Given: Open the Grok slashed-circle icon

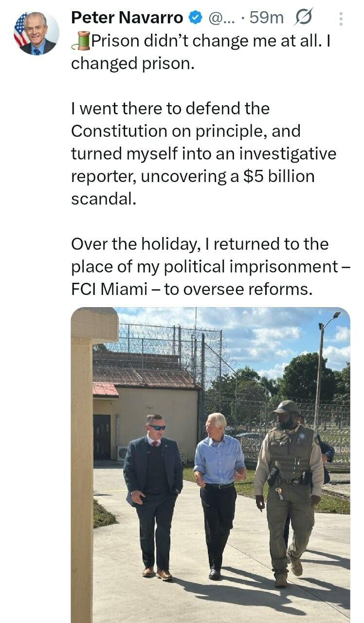Looking at the screenshot, I should [303, 18].
